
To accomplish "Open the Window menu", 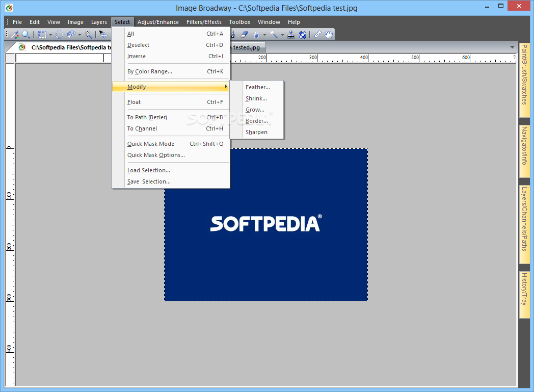I will click(x=269, y=22).
